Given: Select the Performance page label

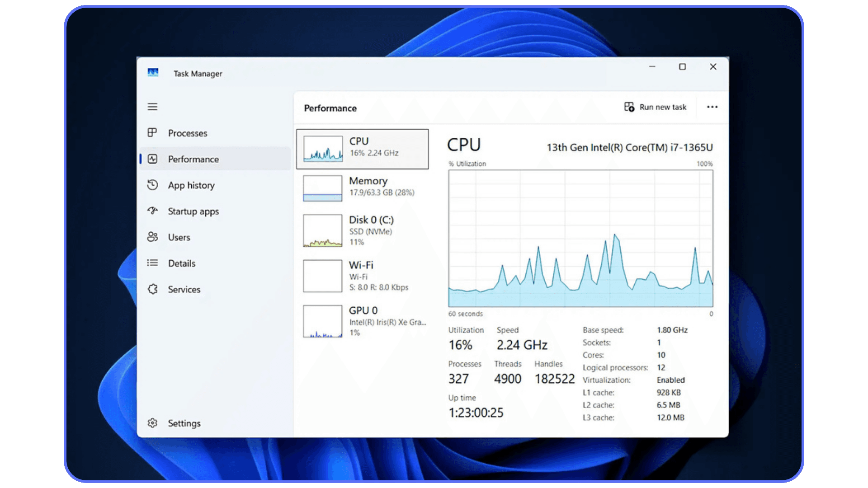Looking at the screenshot, I should click(x=193, y=159).
